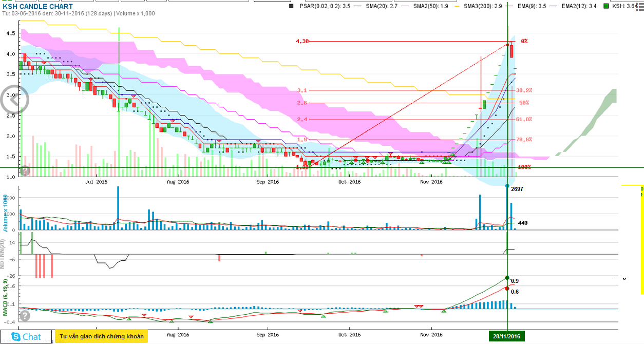Click the green MACD crosshair dot
The height and width of the screenshot is (344, 644).
pos(507,278)
